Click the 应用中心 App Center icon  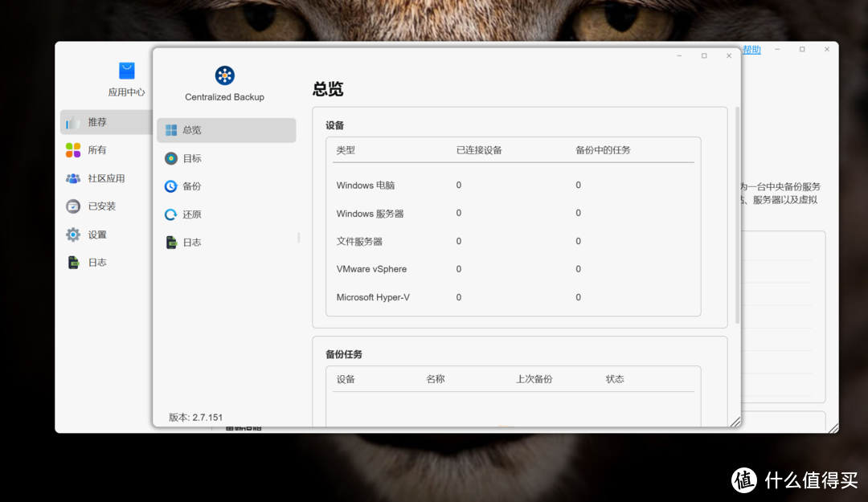(125, 70)
